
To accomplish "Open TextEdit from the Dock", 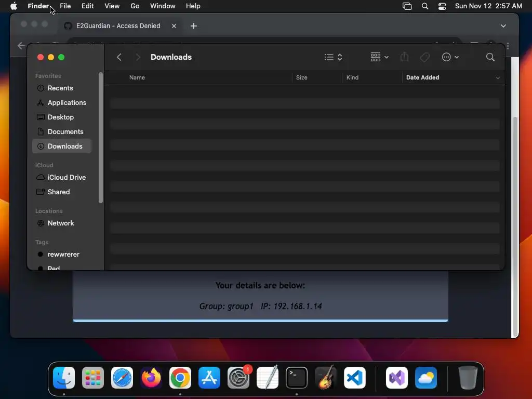I will [x=268, y=378].
